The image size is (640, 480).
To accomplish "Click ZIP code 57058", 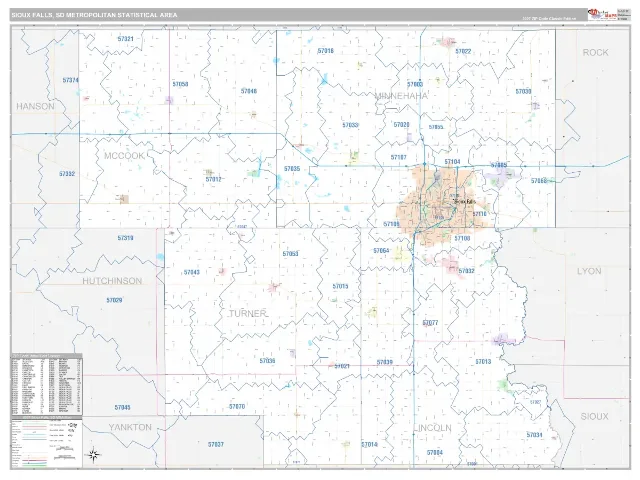I will (180, 84).
